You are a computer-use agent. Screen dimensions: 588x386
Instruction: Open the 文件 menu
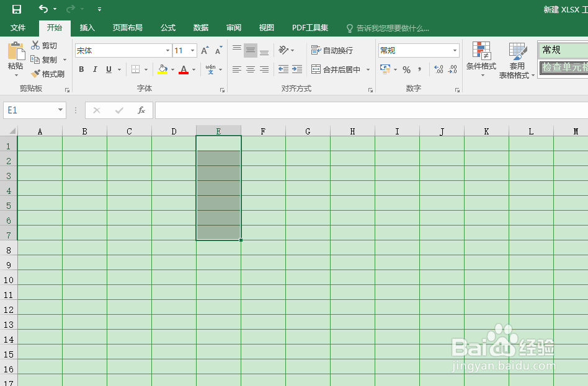click(x=17, y=28)
